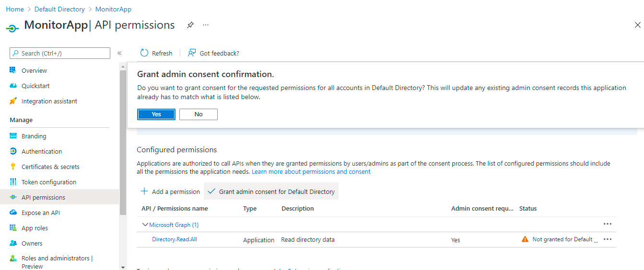Click the sidebar scrollbar up arrow

pyautogui.click(x=123, y=66)
